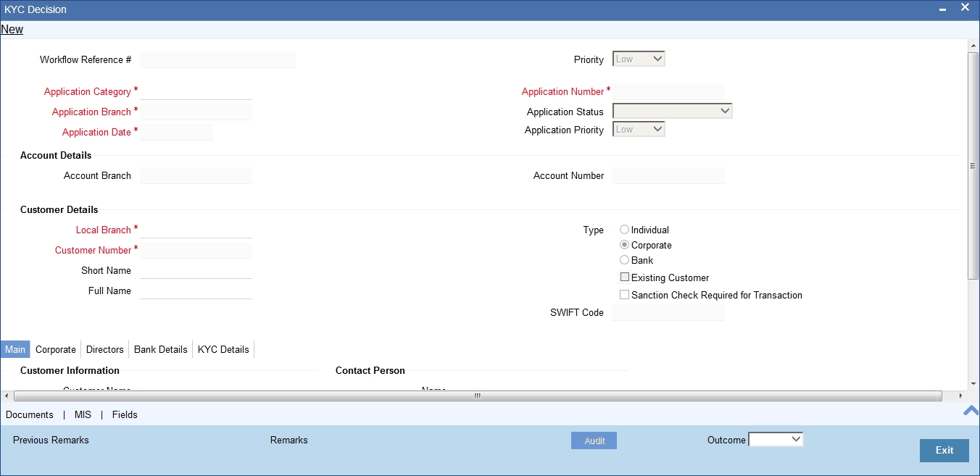Click the Customer Information heading
This screenshot has width=980, height=476.
click(70, 370)
